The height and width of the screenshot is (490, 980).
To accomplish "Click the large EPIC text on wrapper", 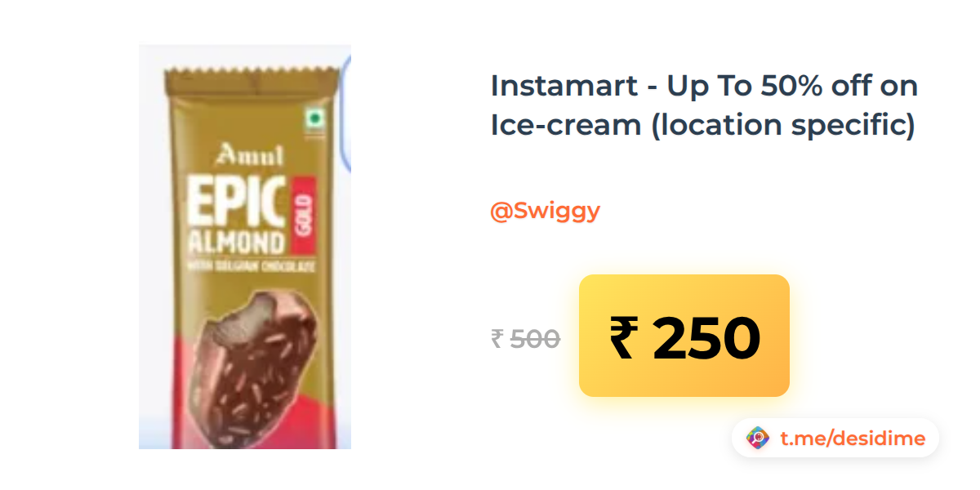I will tap(237, 201).
